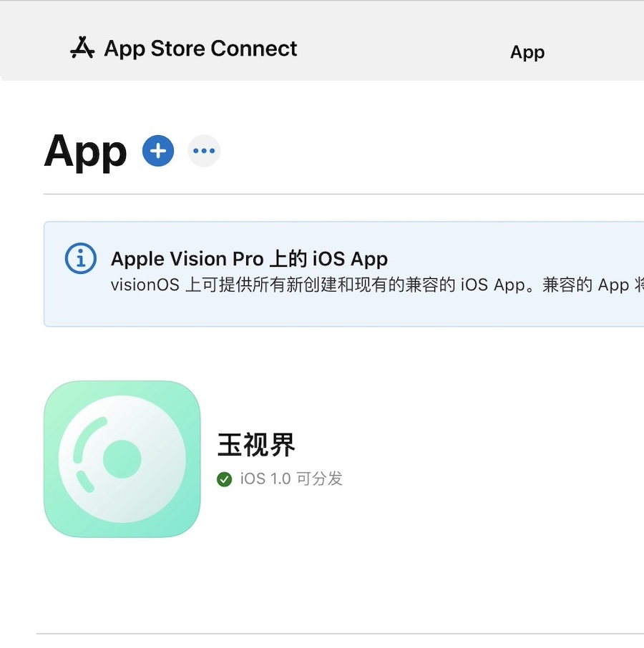Image resolution: width=644 pixels, height=648 pixels.
Task: Open the App Store Connect home title
Action: tap(200, 49)
